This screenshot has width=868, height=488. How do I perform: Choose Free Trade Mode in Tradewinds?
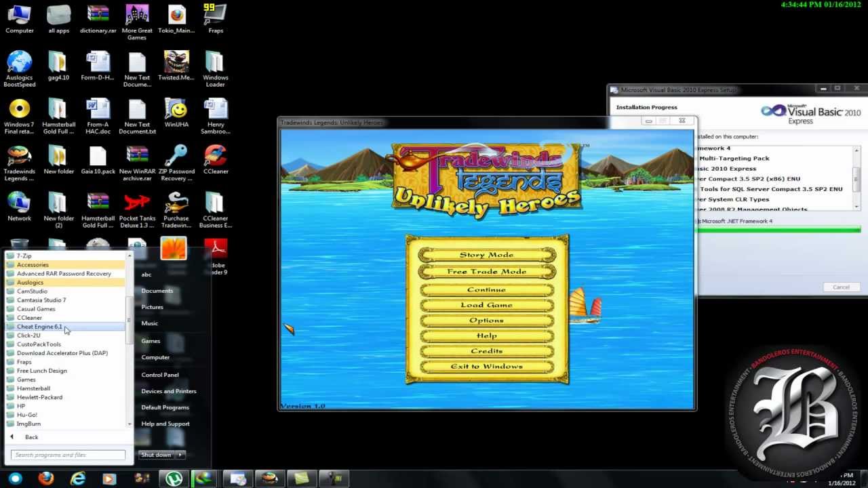pos(487,272)
